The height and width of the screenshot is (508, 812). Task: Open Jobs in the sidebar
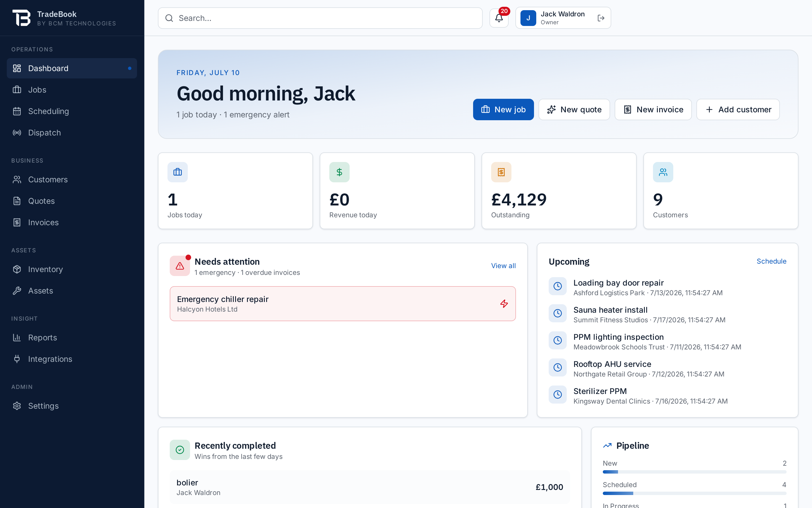pyautogui.click(x=72, y=90)
